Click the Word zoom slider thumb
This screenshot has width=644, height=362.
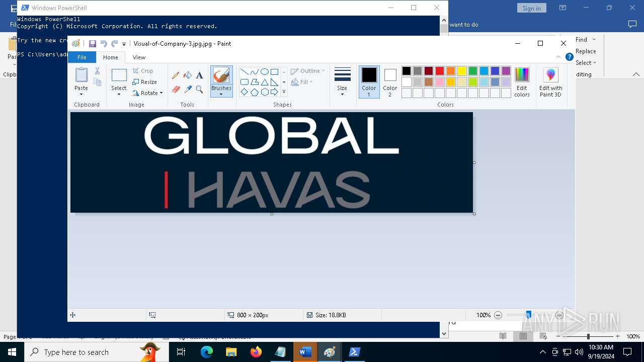pyautogui.click(x=588, y=336)
